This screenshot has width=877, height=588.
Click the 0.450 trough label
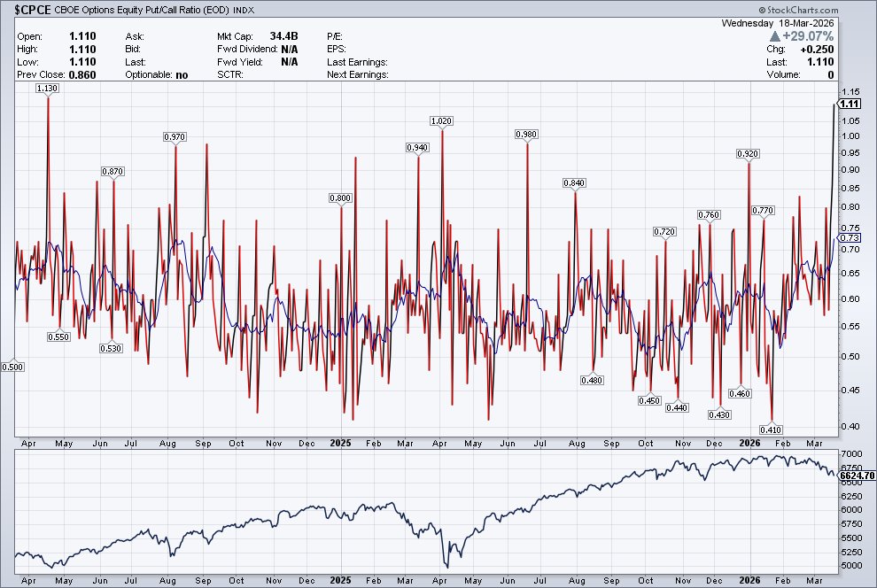click(649, 401)
